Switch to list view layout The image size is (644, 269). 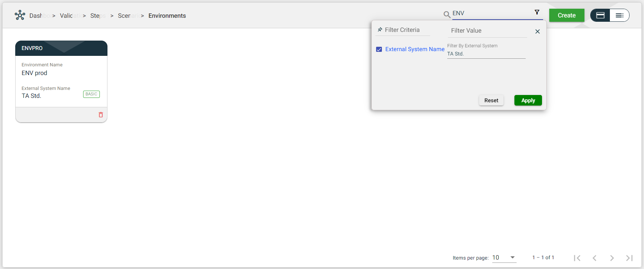click(x=619, y=15)
